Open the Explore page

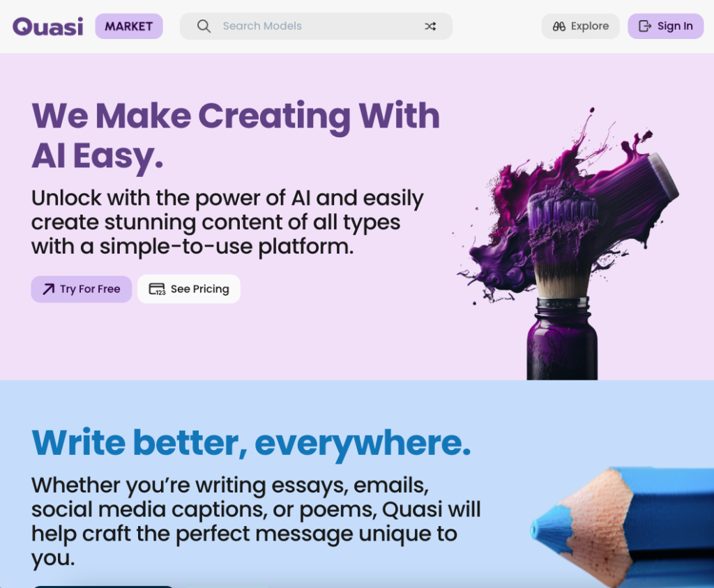coord(580,26)
